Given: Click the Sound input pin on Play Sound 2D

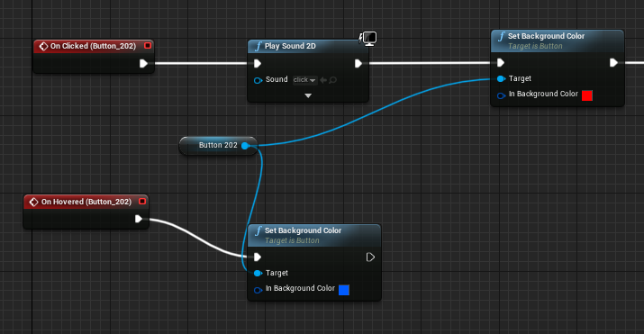Looking at the screenshot, I should (258, 80).
